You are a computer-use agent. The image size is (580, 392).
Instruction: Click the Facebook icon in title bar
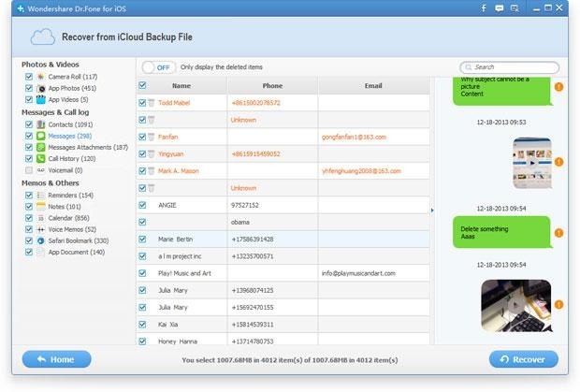pyautogui.click(x=484, y=8)
